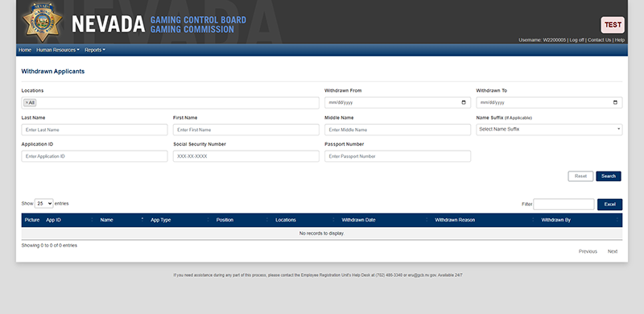Sort table by Position column
Screen dimensions: 644x314
click(x=242, y=220)
